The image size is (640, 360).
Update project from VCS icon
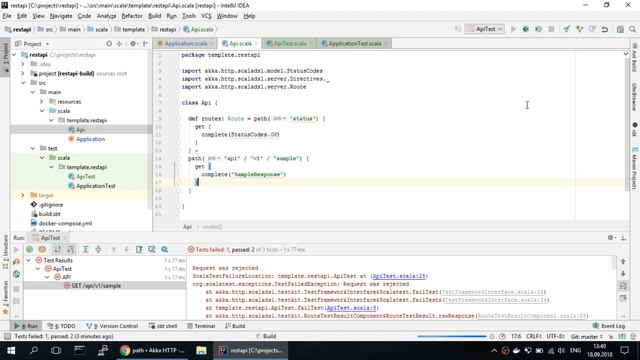pyautogui.click(x=567, y=29)
